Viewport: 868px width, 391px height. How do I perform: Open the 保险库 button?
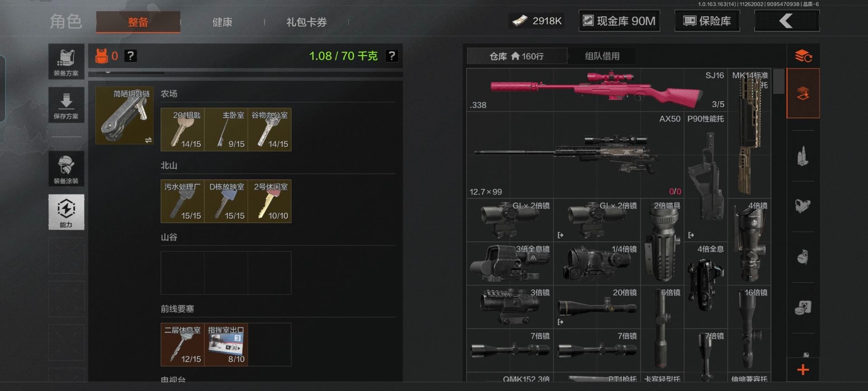[x=707, y=21]
